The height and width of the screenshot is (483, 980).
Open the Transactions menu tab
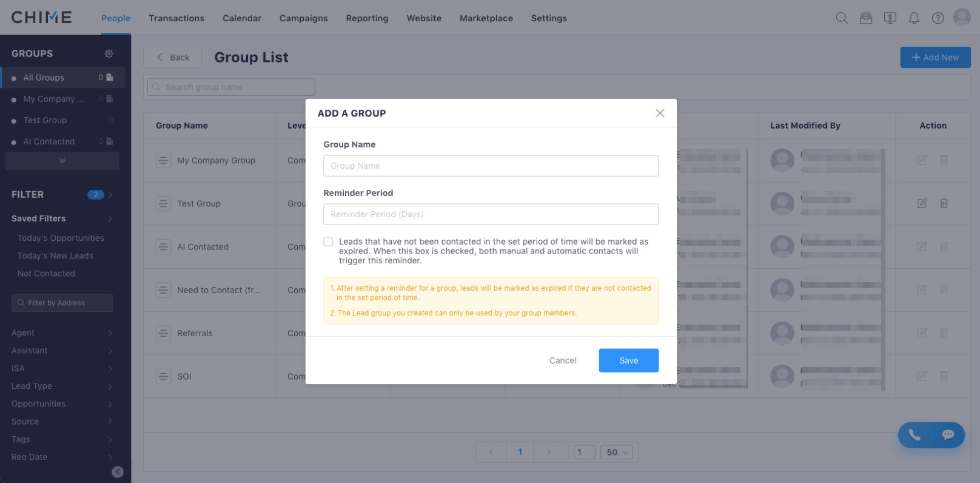point(176,18)
